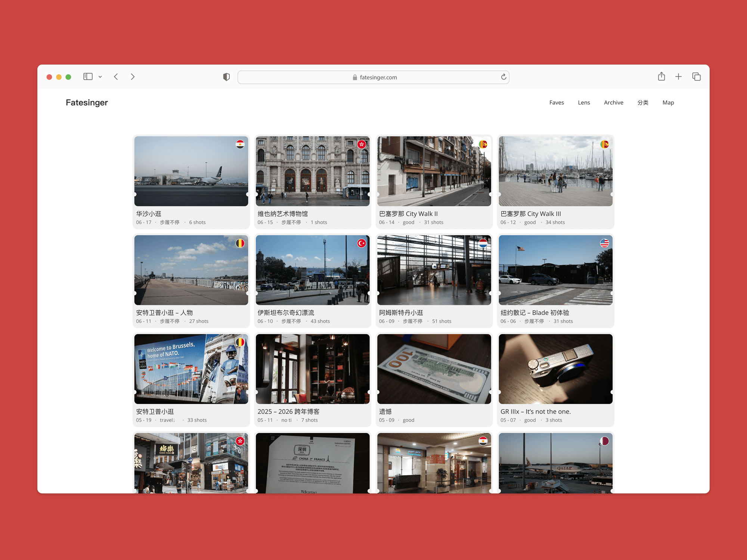
Task: Click the fatesinger.com address bar
Action: click(373, 77)
